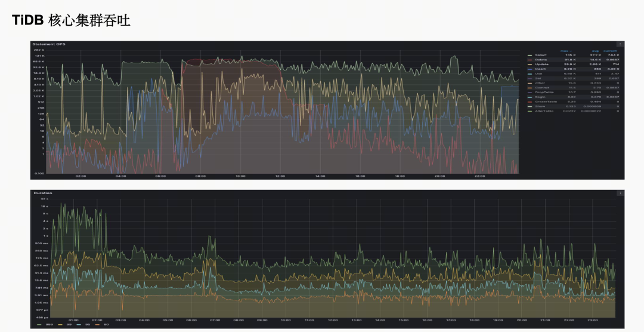Image resolution: width=644 pixels, height=332 pixels.
Task: Sort legend by the current column
Action: coord(610,51)
